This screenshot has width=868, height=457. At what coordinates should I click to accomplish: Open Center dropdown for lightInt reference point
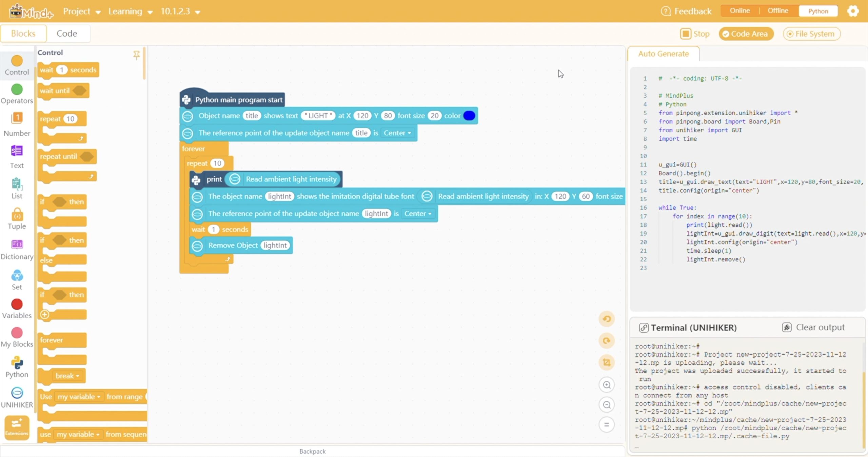coord(417,214)
